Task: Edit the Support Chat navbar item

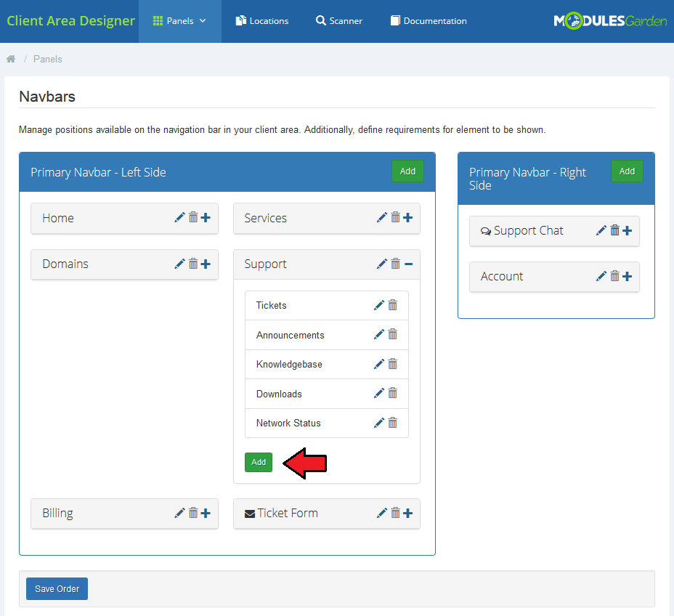Action: pos(601,230)
